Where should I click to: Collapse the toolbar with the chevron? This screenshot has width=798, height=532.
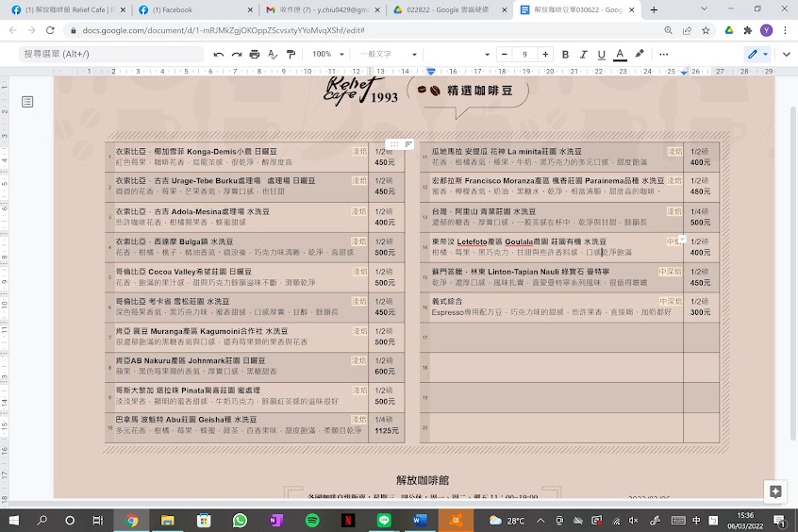(x=787, y=54)
